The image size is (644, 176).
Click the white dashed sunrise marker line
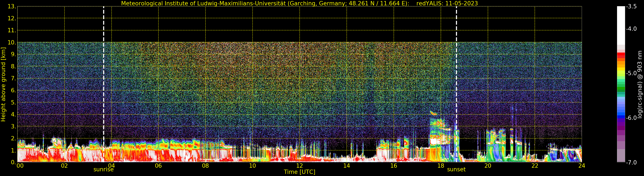104,84
